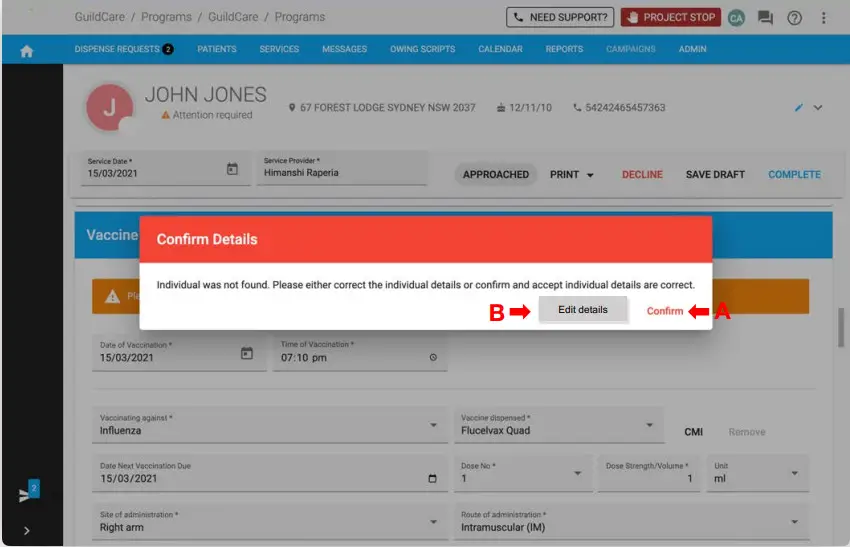Click the address location pin icon
Screen dimensions: 850x547
(x=292, y=107)
